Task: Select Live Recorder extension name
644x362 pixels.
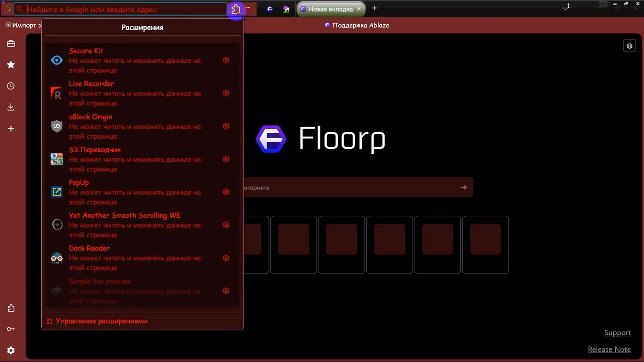Action: (92, 84)
